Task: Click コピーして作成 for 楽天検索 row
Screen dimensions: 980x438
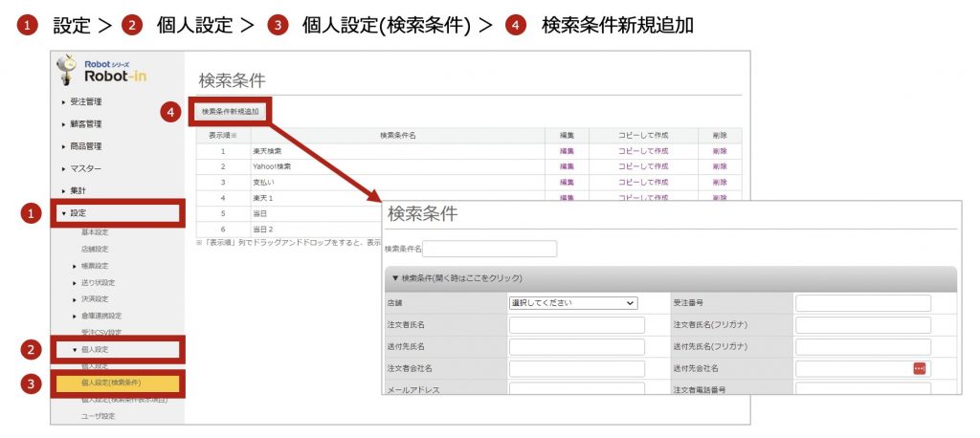Action: point(643,151)
